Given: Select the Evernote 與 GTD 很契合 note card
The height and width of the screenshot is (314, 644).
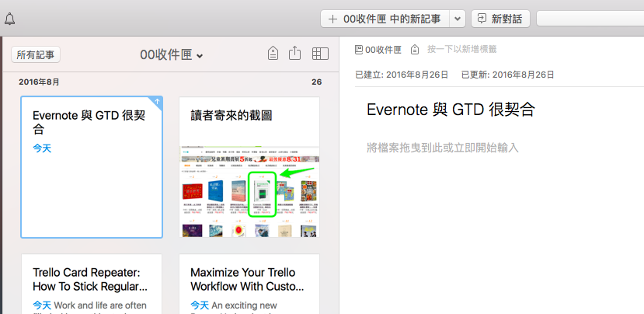Looking at the screenshot, I should pyautogui.click(x=92, y=167).
